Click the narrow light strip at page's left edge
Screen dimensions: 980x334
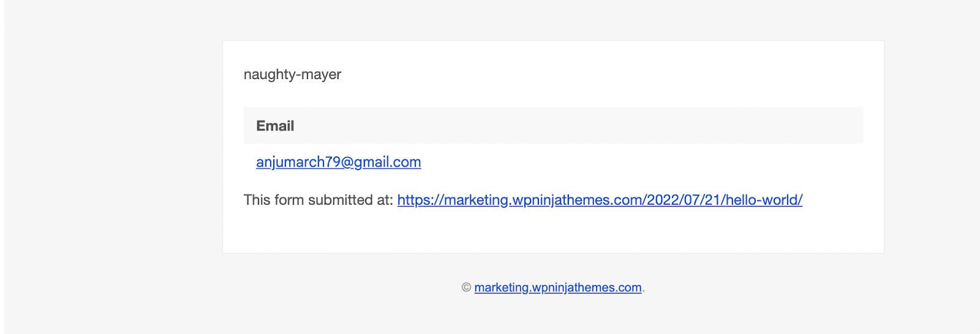pos(2,167)
